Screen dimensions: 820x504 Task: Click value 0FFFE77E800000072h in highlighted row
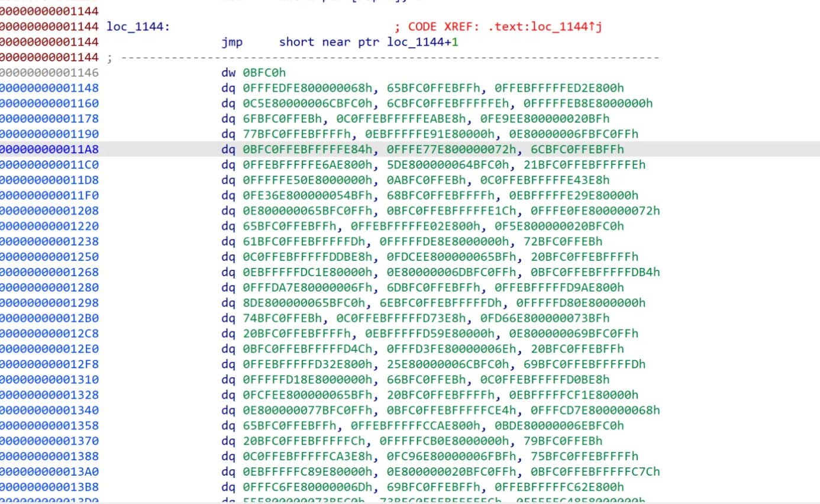[453, 150]
